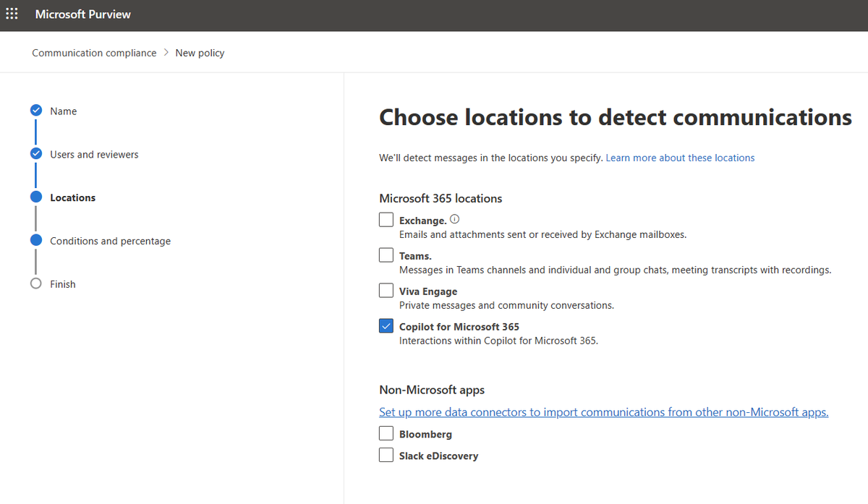The width and height of the screenshot is (868, 504).
Task: Click the Locations step circle
Action: point(36,197)
